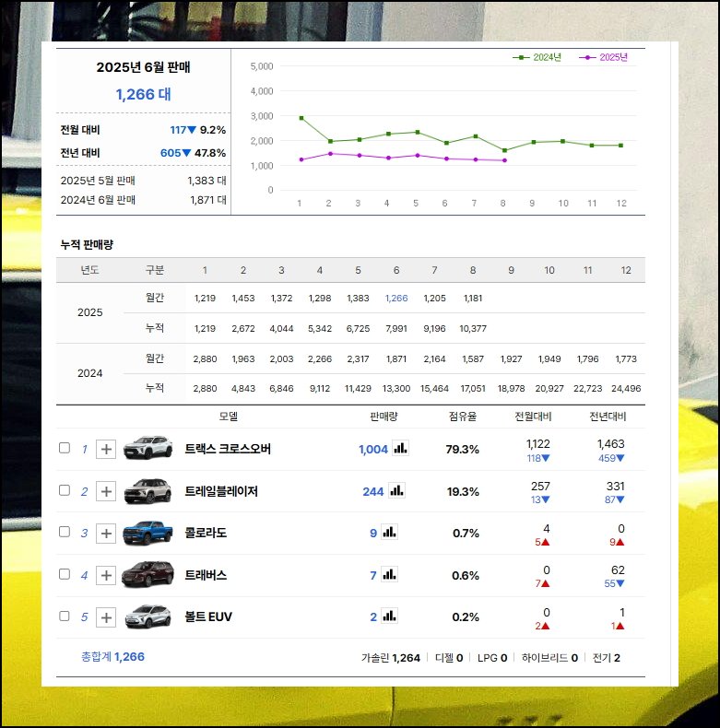This screenshot has height=728, width=720.
Task: Click the blue 콜로라도 pickup thumbnail
Action: tap(148, 533)
